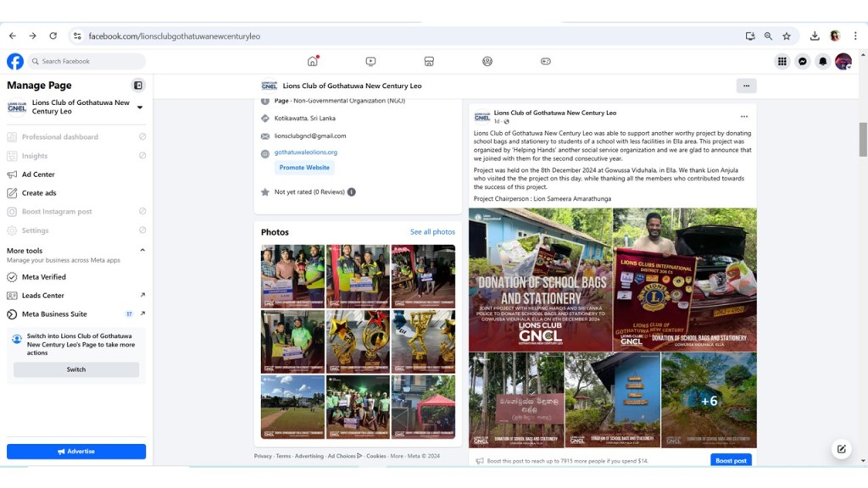Open the Facebook menu grid icon

click(x=782, y=61)
